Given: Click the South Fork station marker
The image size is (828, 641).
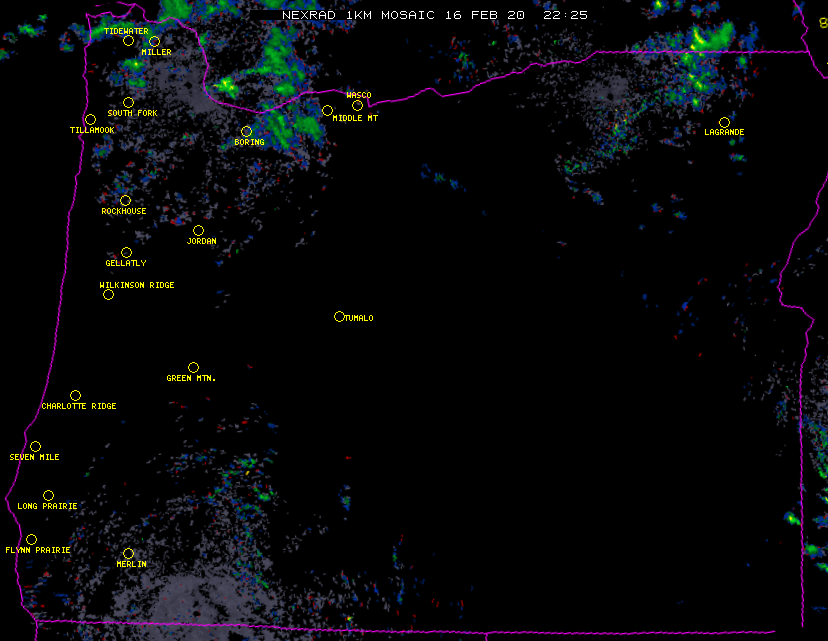Looking at the screenshot, I should pos(128,102).
